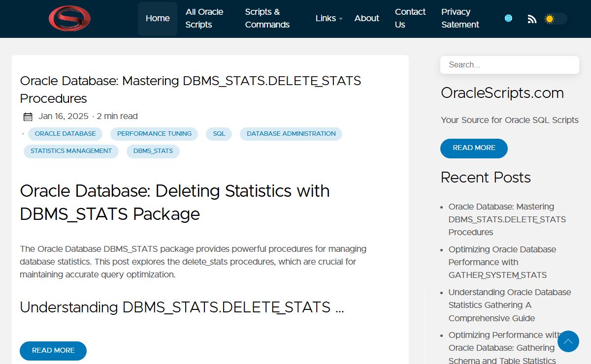Open the RSS feed icon
This screenshot has height=364, width=591.
(532, 19)
